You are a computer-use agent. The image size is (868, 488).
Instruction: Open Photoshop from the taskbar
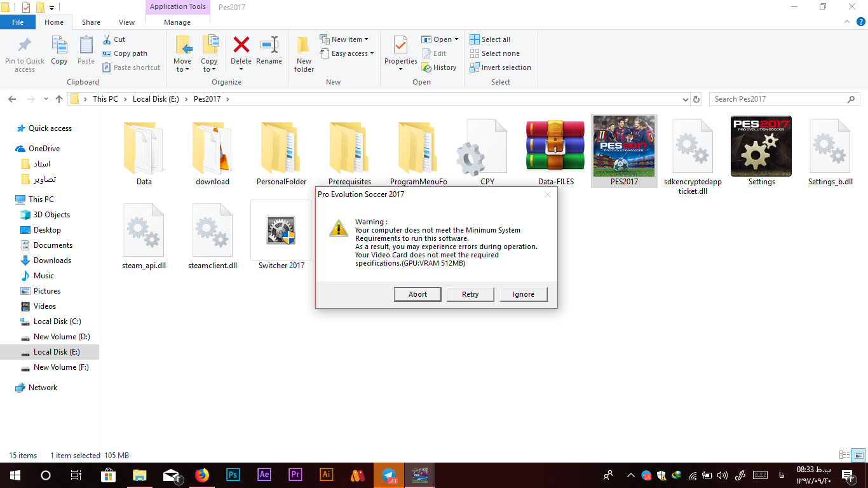pos(233,475)
